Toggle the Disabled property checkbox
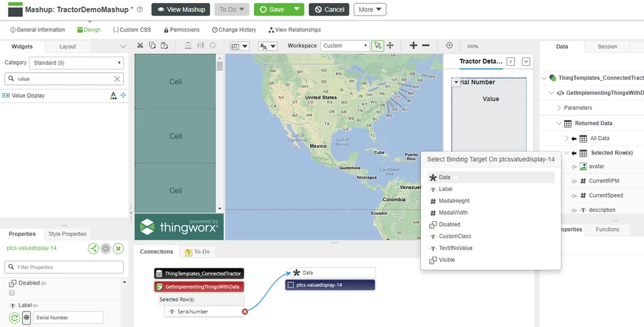The height and width of the screenshot is (327, 644). [x=12, y=292]
